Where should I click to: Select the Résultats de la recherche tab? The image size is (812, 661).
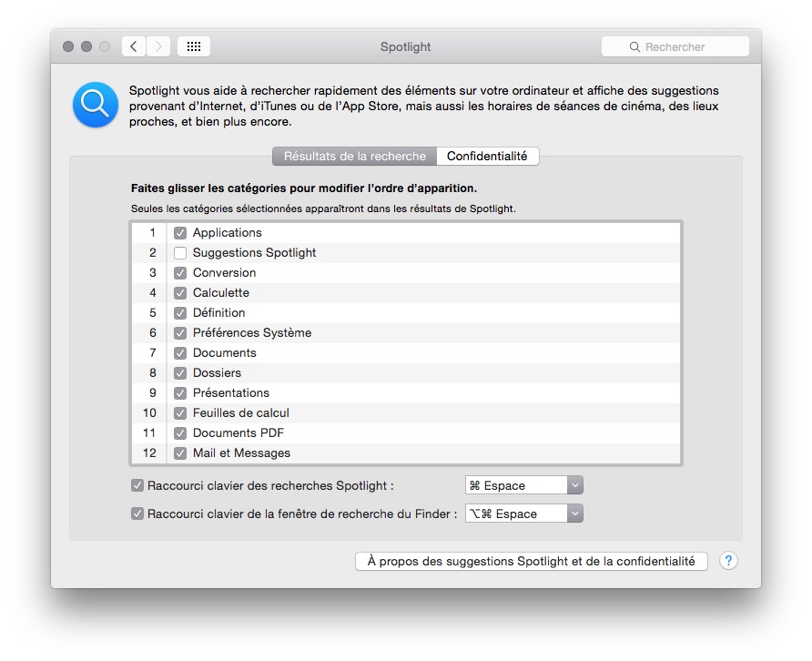[355, 156]
